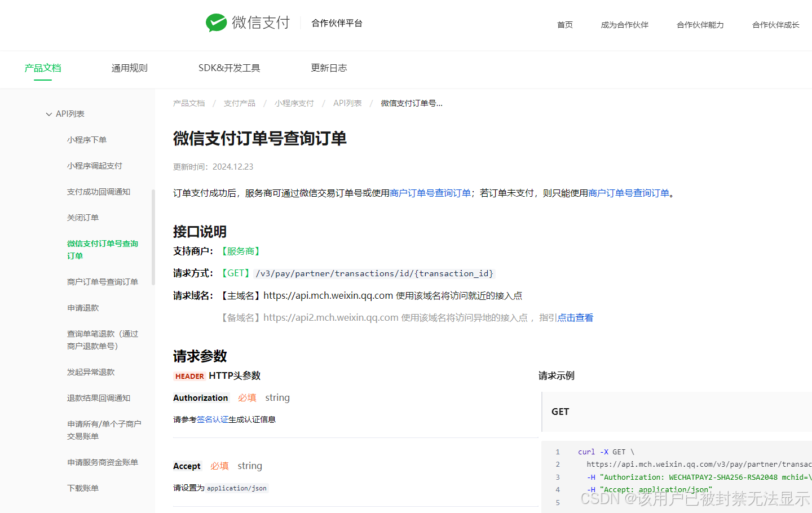Image resolution: width=812 pixels, height=513 pixels.
Task: Click the HEADER red badge
Action: (189, 376)
